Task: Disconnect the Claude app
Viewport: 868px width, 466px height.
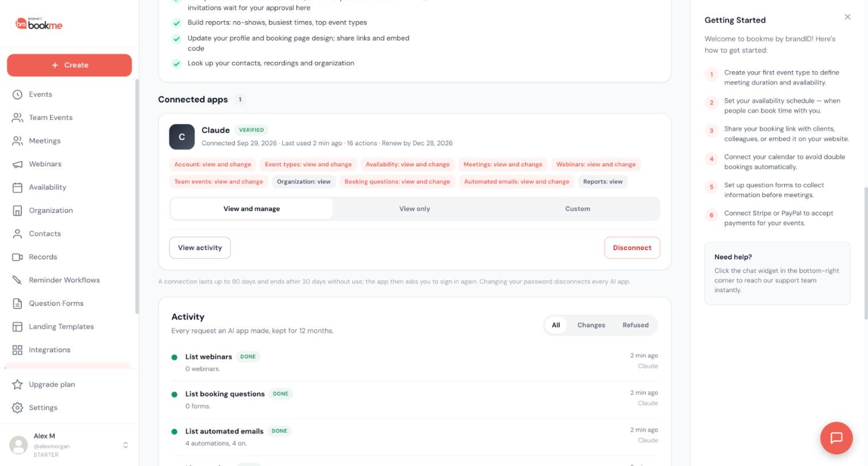Action: tap(632, 248)
